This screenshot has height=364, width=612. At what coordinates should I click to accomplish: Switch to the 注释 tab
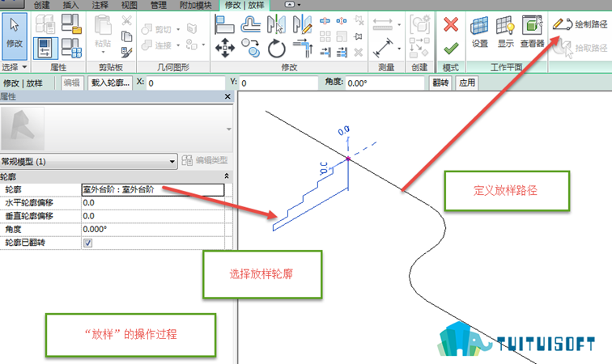100,5
